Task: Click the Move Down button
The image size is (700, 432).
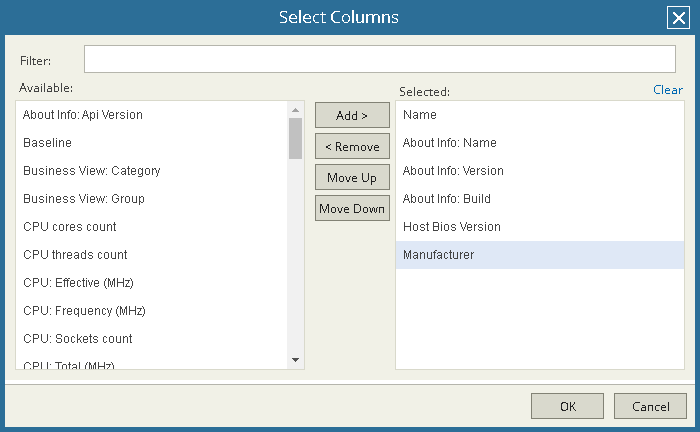Action: tap(352, 209)
